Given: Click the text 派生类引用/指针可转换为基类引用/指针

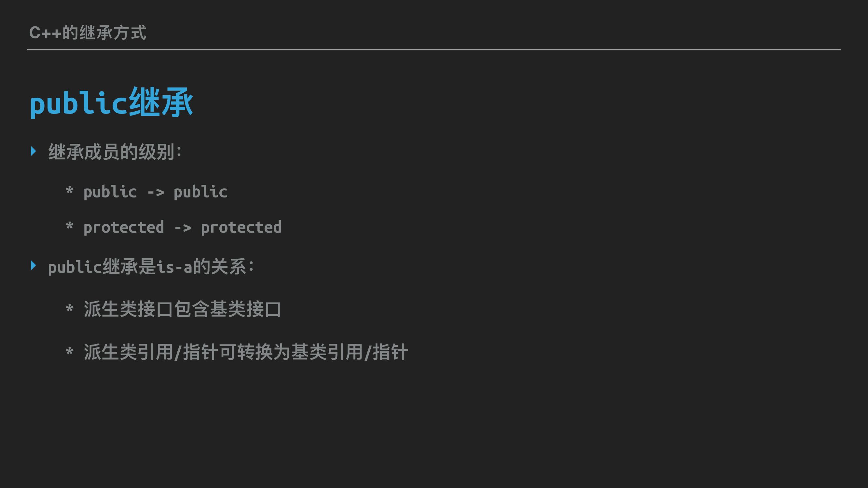Looking at the screenshot, I should tap(246, 352).
